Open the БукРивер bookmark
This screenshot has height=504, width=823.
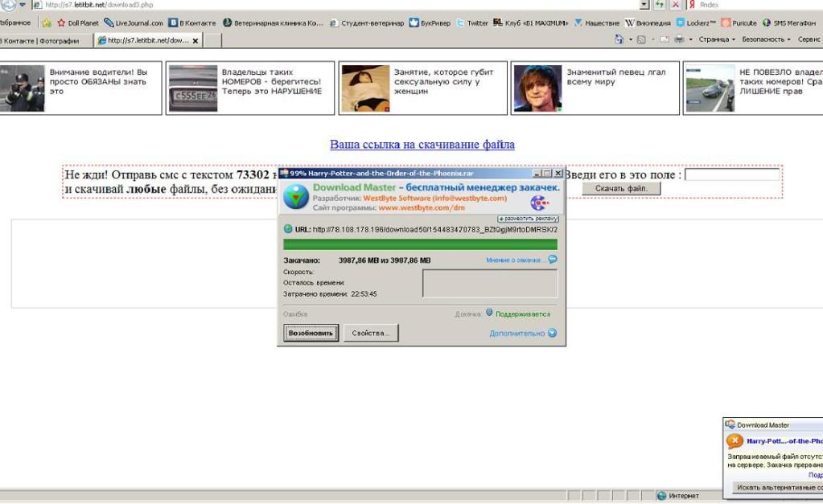(x=430, y=23)
